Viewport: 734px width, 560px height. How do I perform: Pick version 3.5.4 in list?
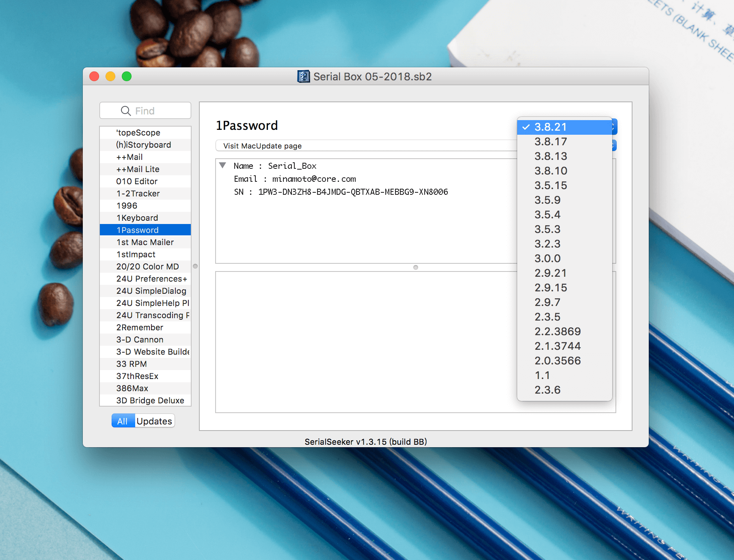564,215
